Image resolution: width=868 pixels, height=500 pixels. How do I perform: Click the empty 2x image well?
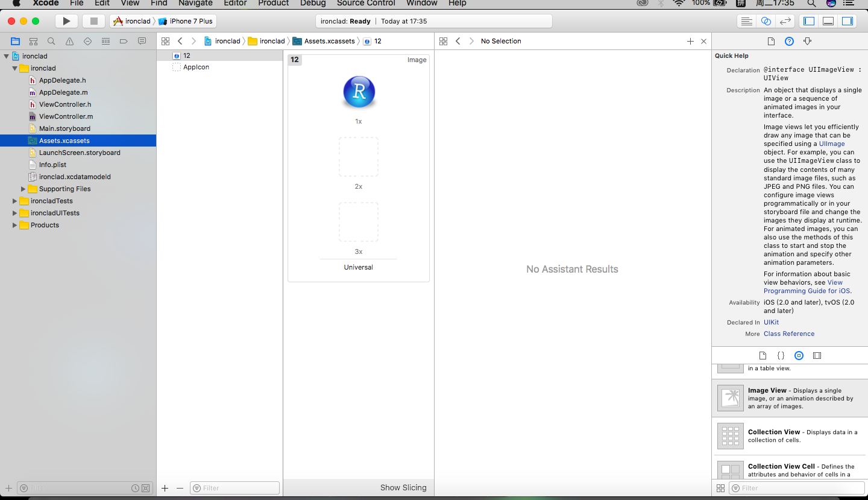[x=359, y=157]
